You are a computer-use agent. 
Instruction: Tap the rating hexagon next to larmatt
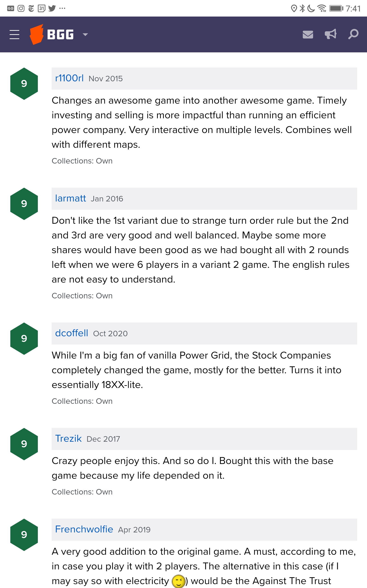[24, 204]
